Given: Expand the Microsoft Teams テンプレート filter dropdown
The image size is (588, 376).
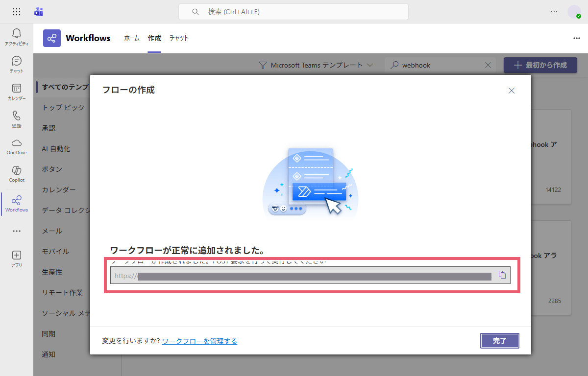Looking at the screenshot, I should [316, 65].
